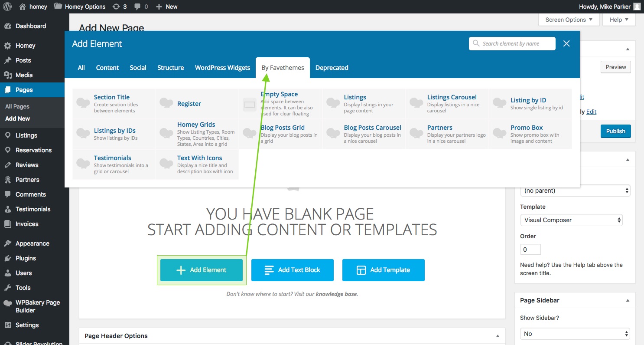Open Settings in the sidebar
644x345 pixels.
coord(35,325)
